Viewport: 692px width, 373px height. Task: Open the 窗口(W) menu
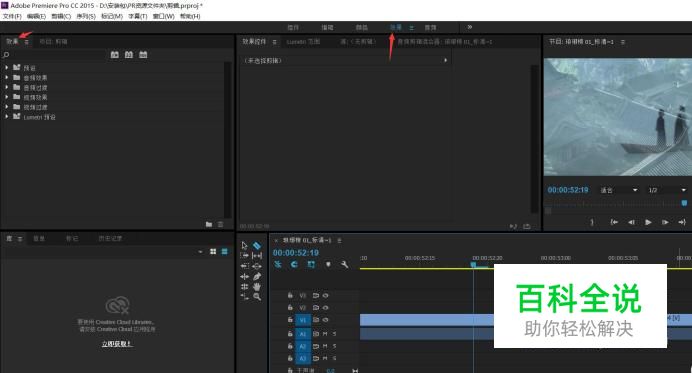click(163, 16)
